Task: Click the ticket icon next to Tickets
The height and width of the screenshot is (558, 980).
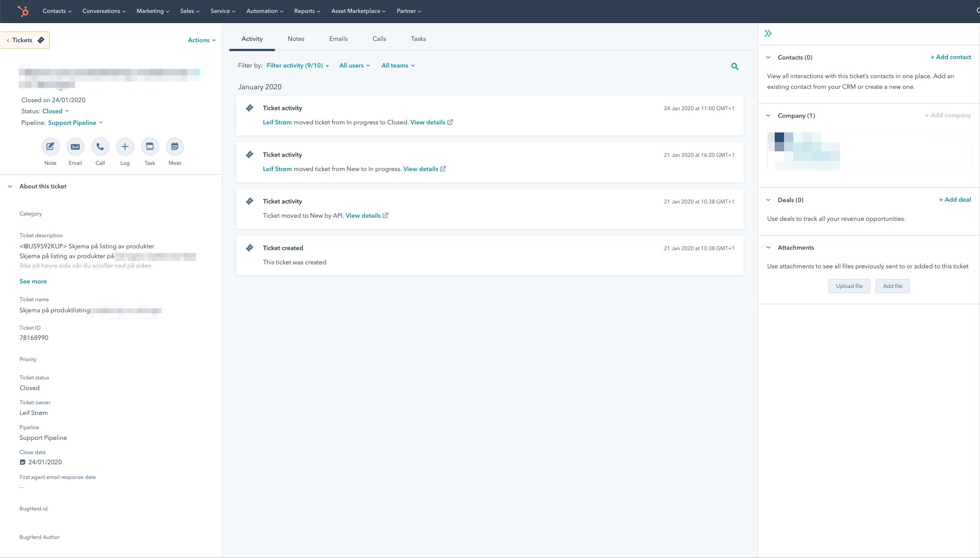Action: tap(41, 40)
